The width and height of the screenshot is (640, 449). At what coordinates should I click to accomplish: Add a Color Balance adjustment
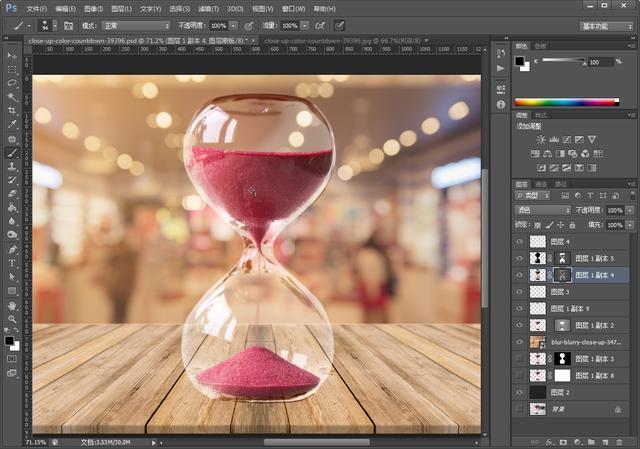(548, 153)
